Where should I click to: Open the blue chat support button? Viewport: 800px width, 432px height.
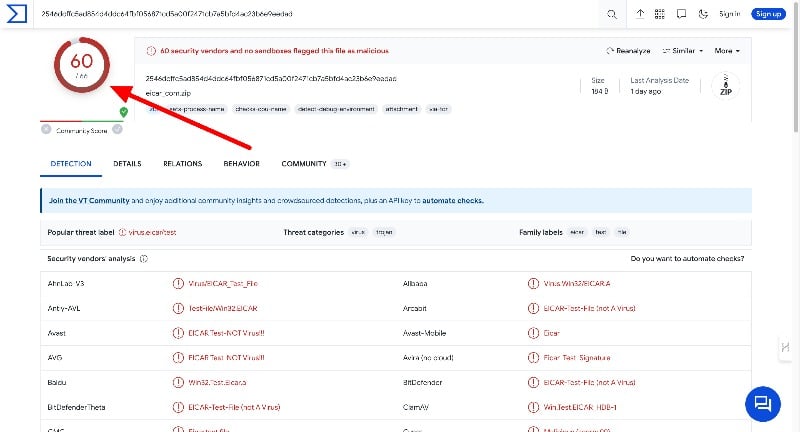(763, 404)
